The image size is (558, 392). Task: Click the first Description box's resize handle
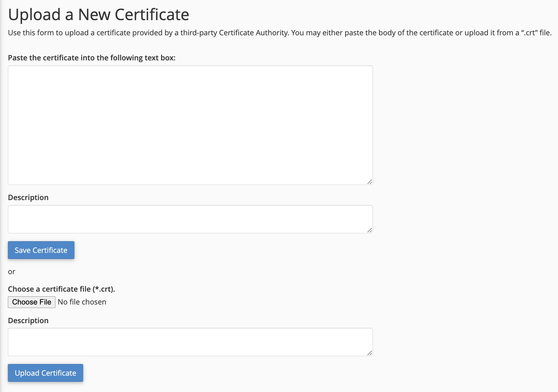369,230
